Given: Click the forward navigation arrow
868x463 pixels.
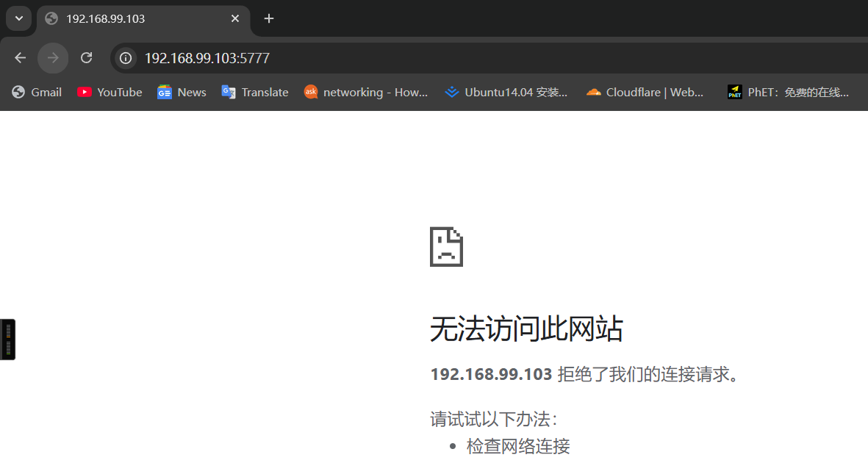Looking at the screenshot, I should [53, 57].
